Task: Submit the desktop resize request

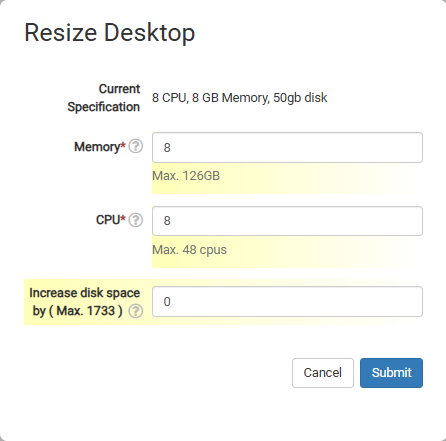Action: [391, 373]
